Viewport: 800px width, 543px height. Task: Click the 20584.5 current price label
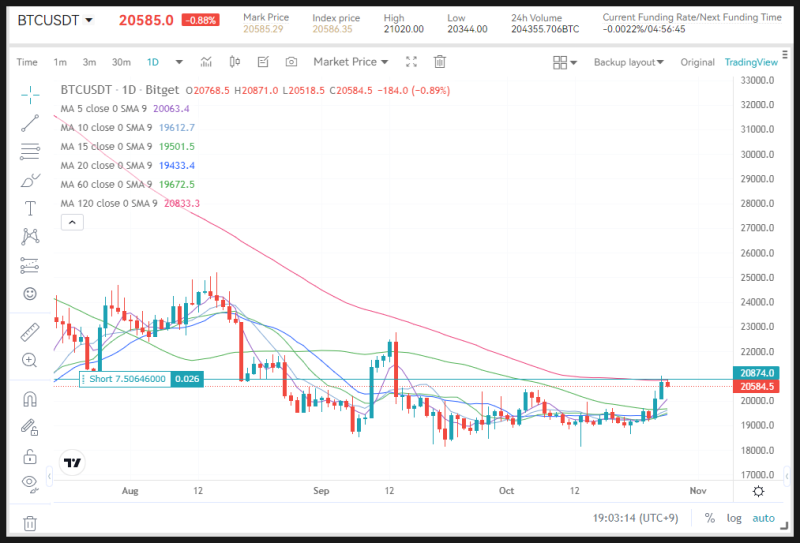(x=757, y=386)
